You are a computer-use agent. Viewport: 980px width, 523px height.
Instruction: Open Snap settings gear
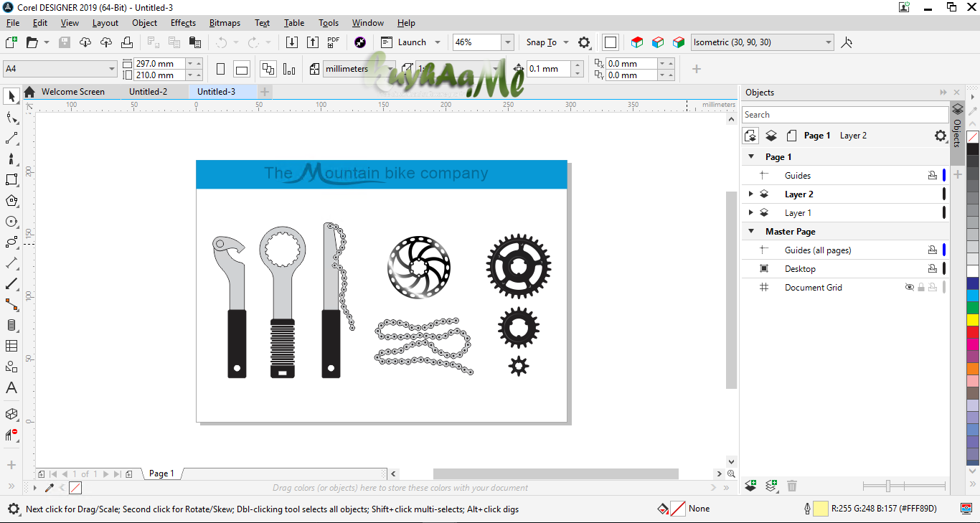[584, 42]
